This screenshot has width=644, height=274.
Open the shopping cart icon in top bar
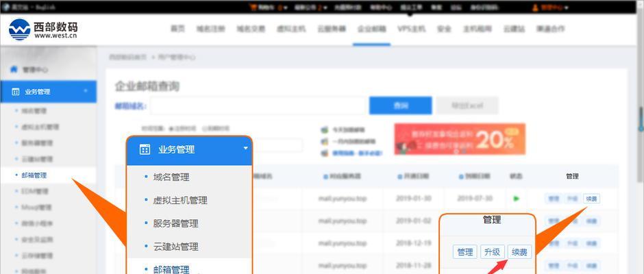[x=253, y=7]
